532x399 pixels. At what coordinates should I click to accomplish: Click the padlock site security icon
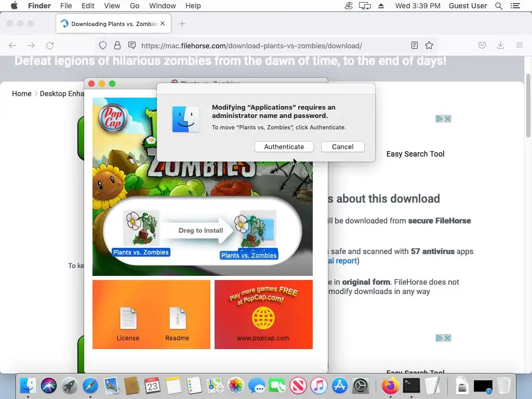coord(117,46)
